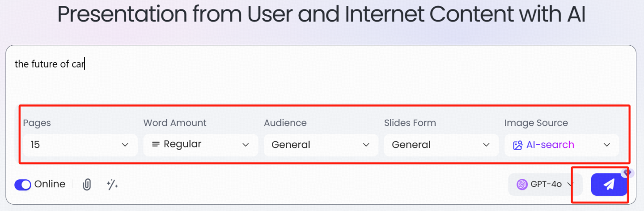Open the Pages dropdown showing 15
This screenshot has width=644, height=211.
pyautogui.click(x=80, y=145)
